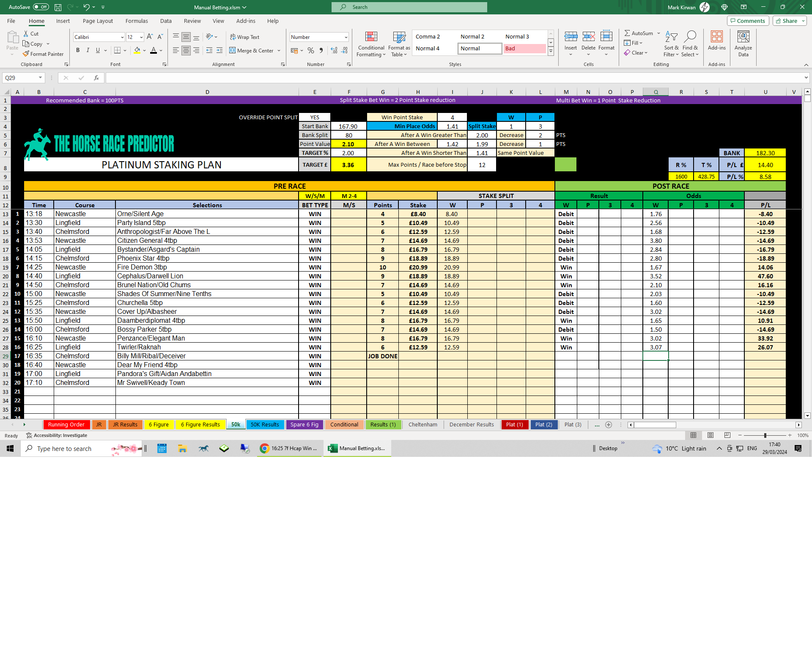
Task: Open AutoSum dropdown arrow
Action: pyautogui.click(x=658, y=33)
